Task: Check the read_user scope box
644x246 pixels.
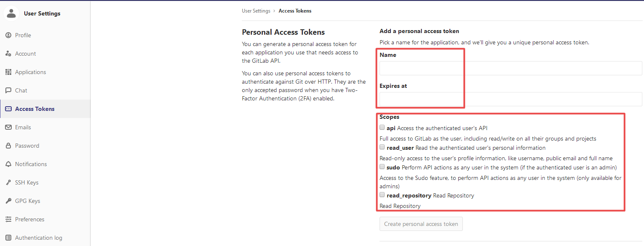Action: [382, 147]
